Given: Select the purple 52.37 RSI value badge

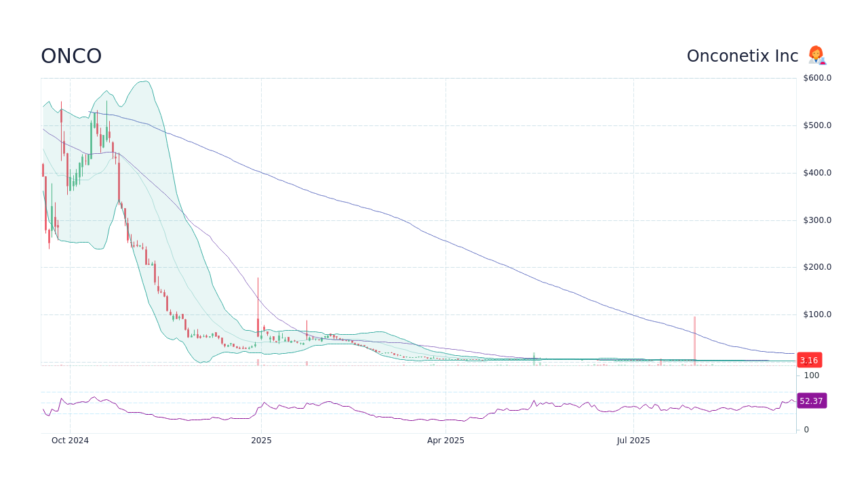Looking at the screenshot, I should [x=811, y=401].
